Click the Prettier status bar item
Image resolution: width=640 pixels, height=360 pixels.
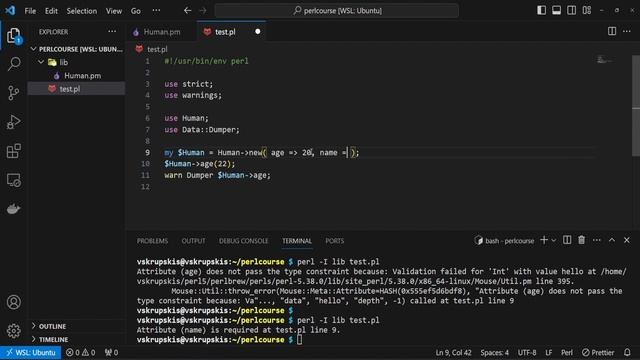(598, 352)
